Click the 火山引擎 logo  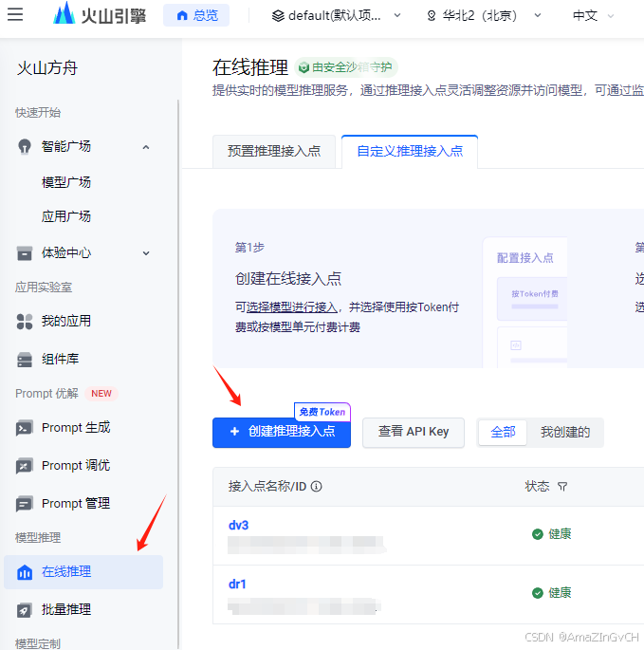(x=100, y=14)
